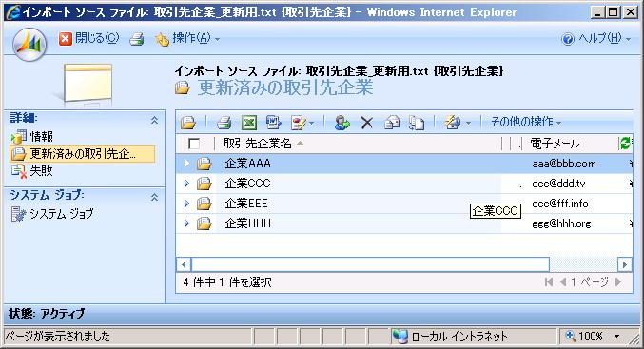Select the 企業EEE account name
This screenshot has height=349, width=644.
pos(246,204)
